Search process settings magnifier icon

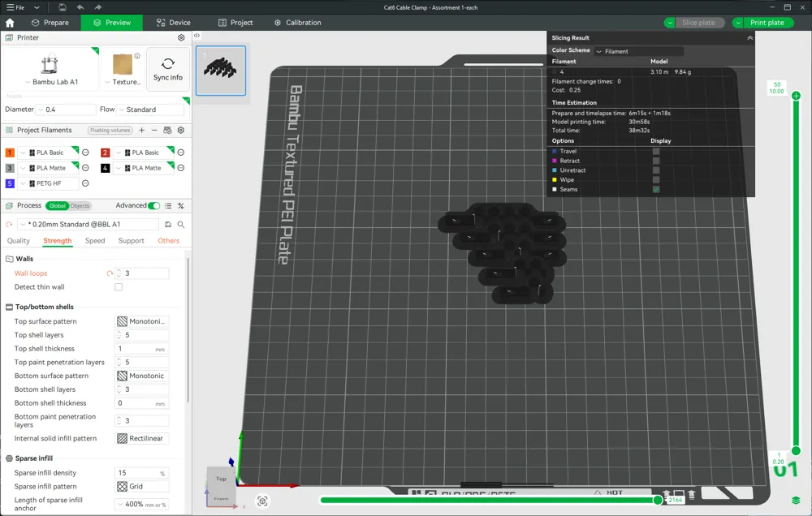pyautogui.click(x=181, y=225)
